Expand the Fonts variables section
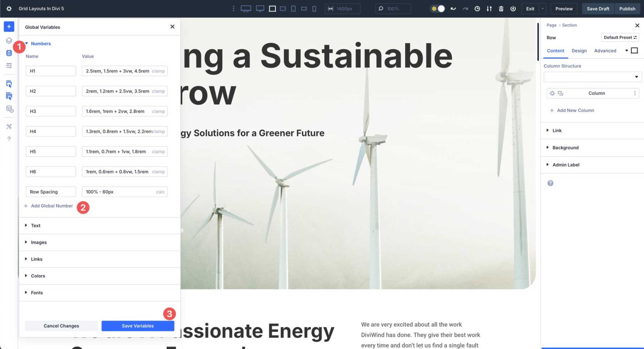The height and width of the screenshot is (349, 644). [x=36, y=292]
